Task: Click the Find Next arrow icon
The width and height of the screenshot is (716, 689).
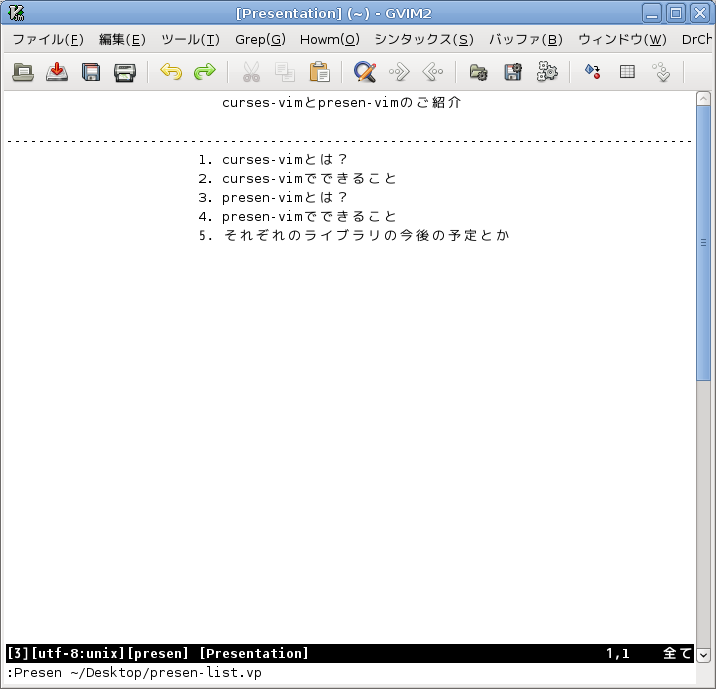Action: click(x=399, y=72)
